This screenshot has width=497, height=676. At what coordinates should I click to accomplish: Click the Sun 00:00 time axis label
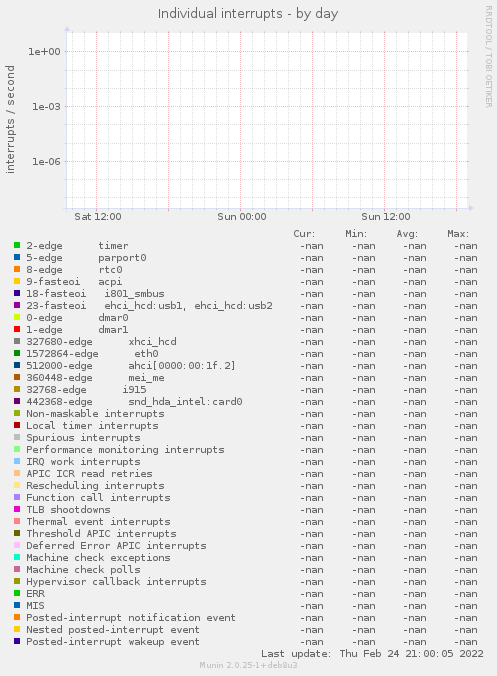242,216
